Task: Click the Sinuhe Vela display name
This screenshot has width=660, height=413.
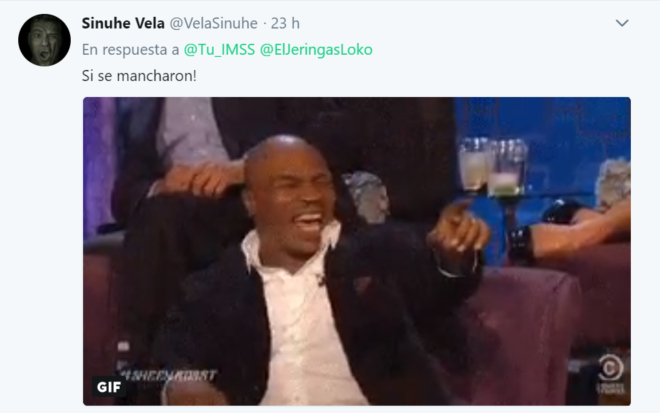Action: pos(123,23)
